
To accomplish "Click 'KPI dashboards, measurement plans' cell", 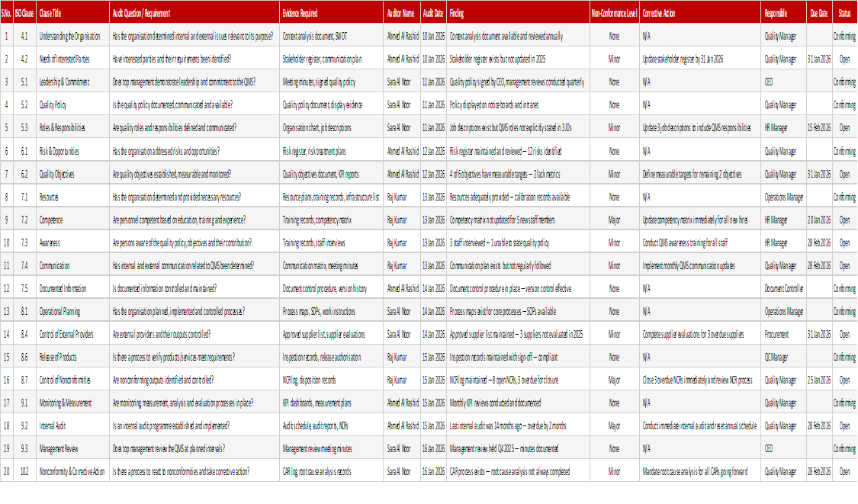I will coord(332,403).
